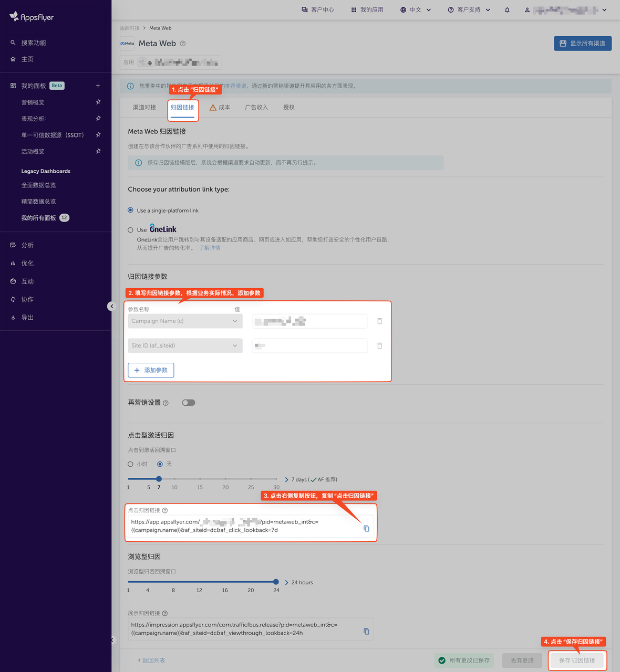Expand the 中文 language dropdown

(x=416, y=9)
